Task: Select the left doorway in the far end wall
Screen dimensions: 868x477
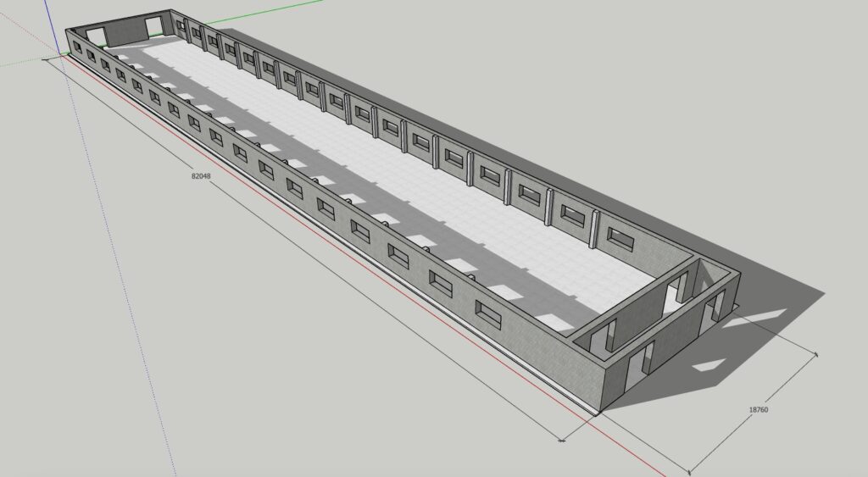Action: [x=96, y=36]
